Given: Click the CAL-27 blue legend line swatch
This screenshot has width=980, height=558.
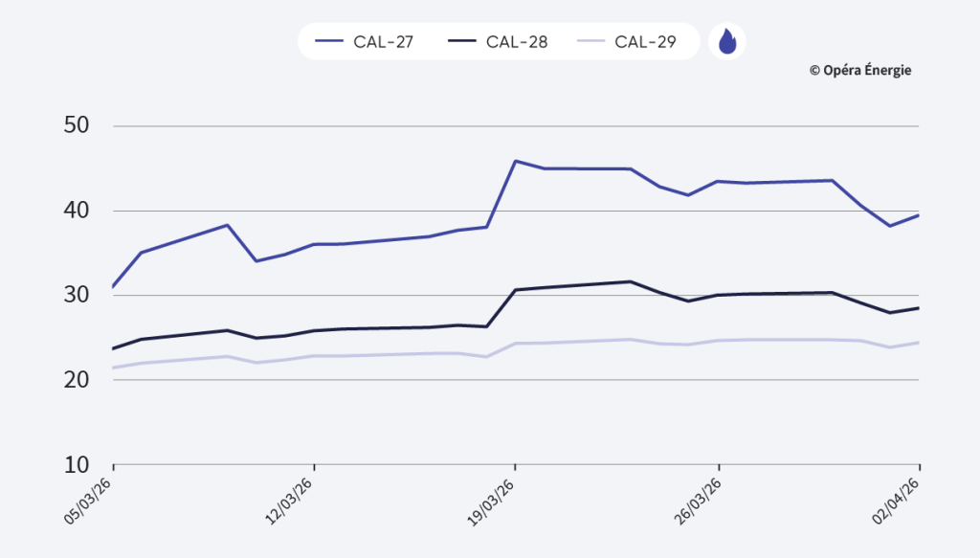Looking at the screenshot, I should (329, 42).
